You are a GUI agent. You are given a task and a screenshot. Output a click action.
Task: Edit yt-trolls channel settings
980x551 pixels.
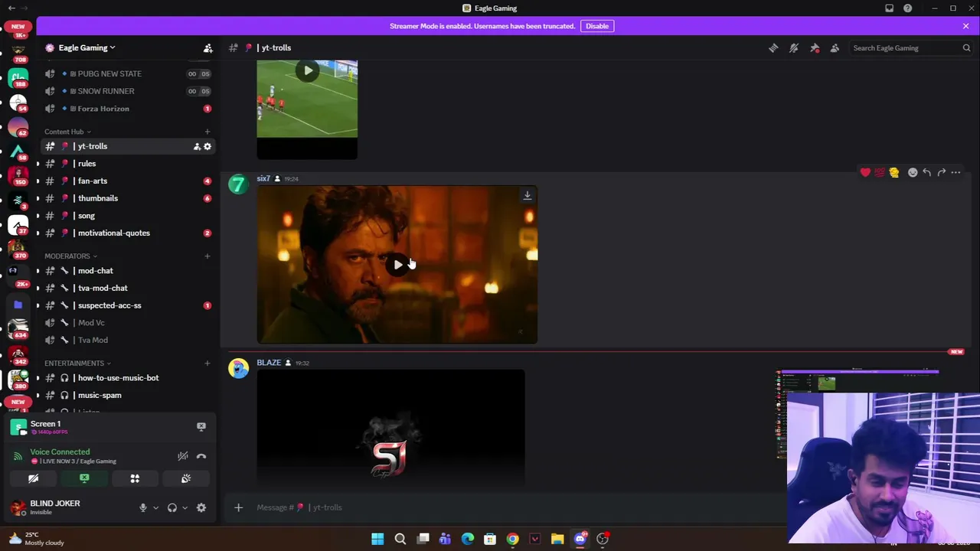coord(207,146)
